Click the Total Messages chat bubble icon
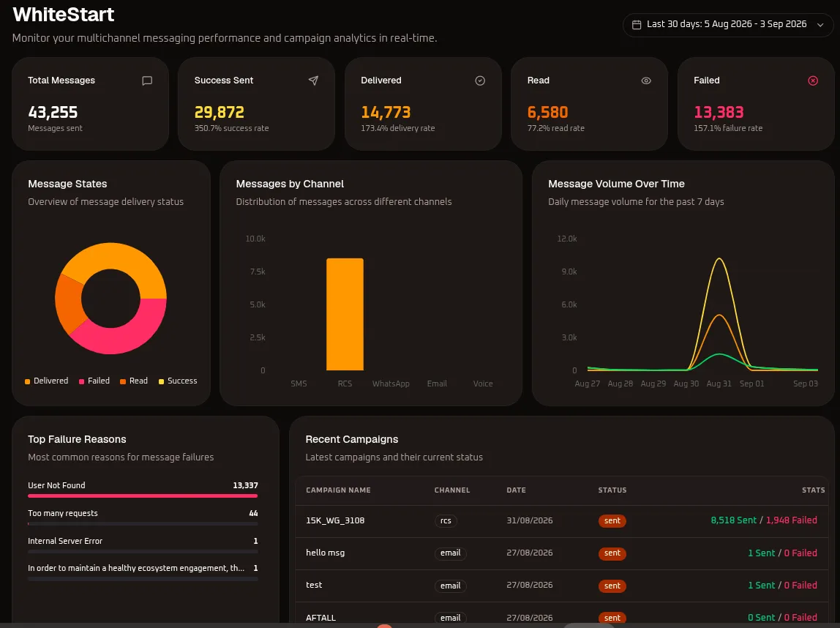Screen dimensions: 840x628 point(147,81)
